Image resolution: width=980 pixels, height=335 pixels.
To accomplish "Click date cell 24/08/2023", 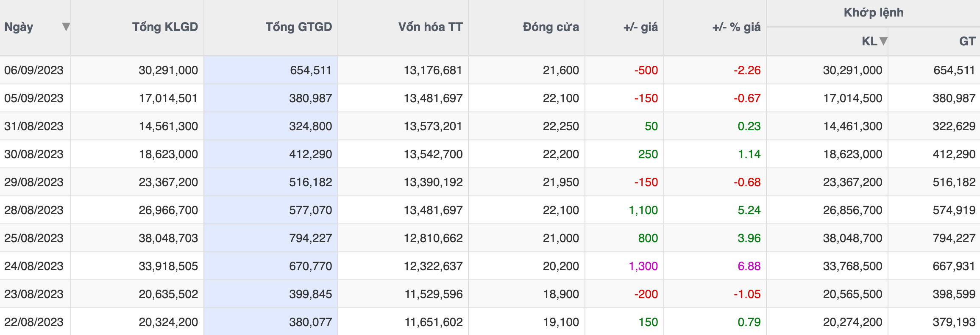I will (34, 266).
